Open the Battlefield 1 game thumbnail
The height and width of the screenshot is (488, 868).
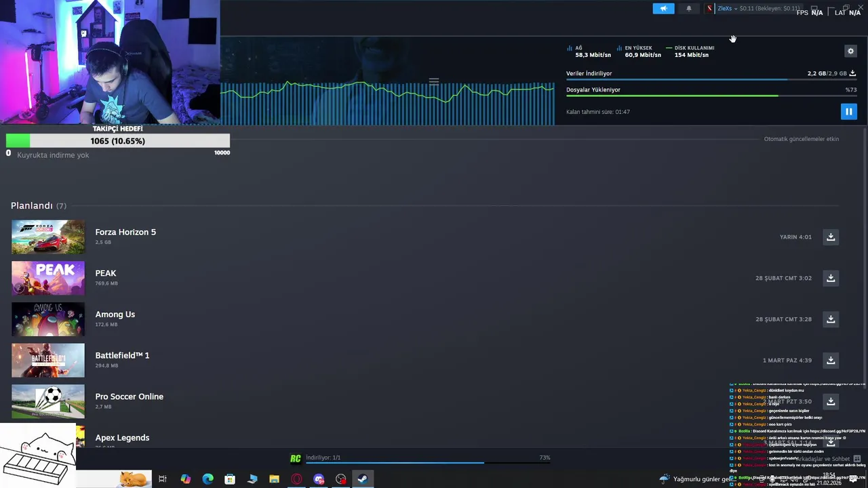(48, 361)
